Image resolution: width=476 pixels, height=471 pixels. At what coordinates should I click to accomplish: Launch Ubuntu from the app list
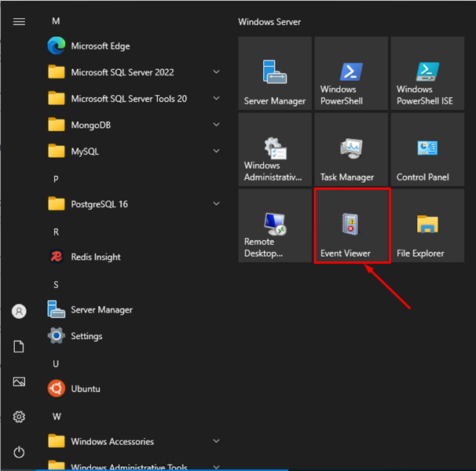click(134, 389)
